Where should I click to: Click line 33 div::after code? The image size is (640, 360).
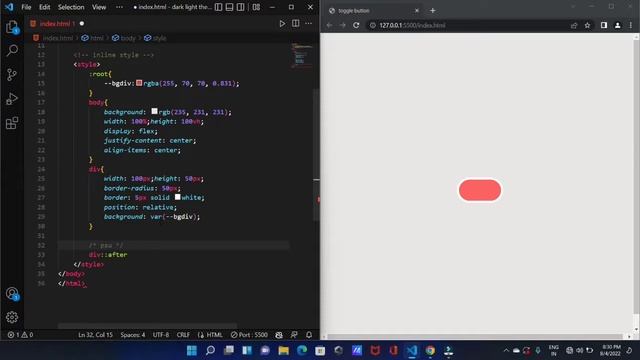(x=108, y=255)
